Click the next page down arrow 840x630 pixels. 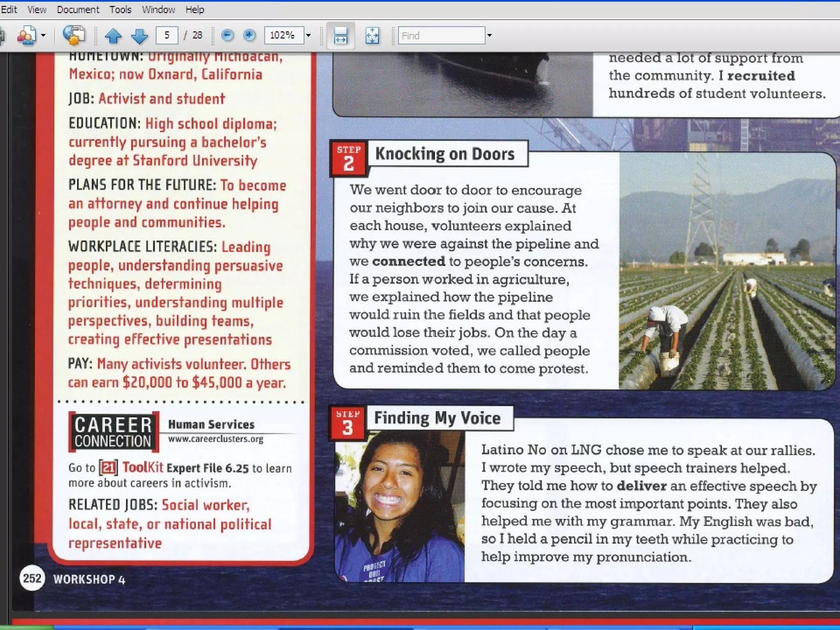pyautogui.click(x=139, y=36)
